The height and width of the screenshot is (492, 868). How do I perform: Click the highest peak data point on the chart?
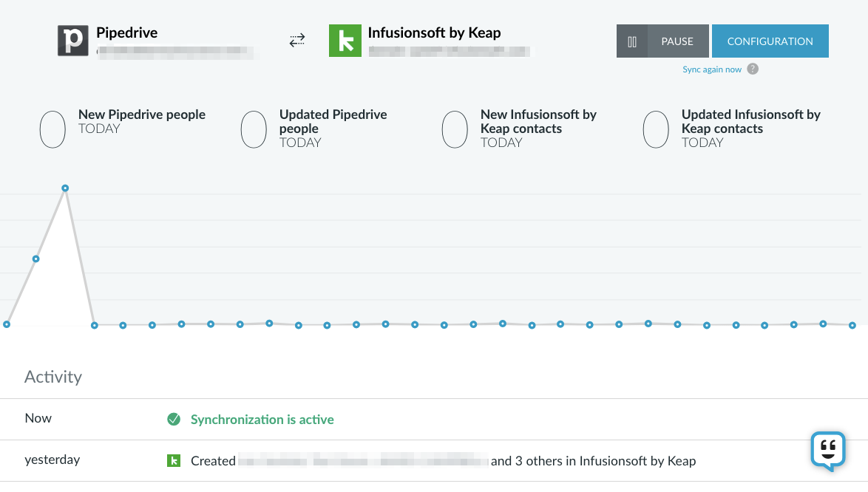point(65,188)
